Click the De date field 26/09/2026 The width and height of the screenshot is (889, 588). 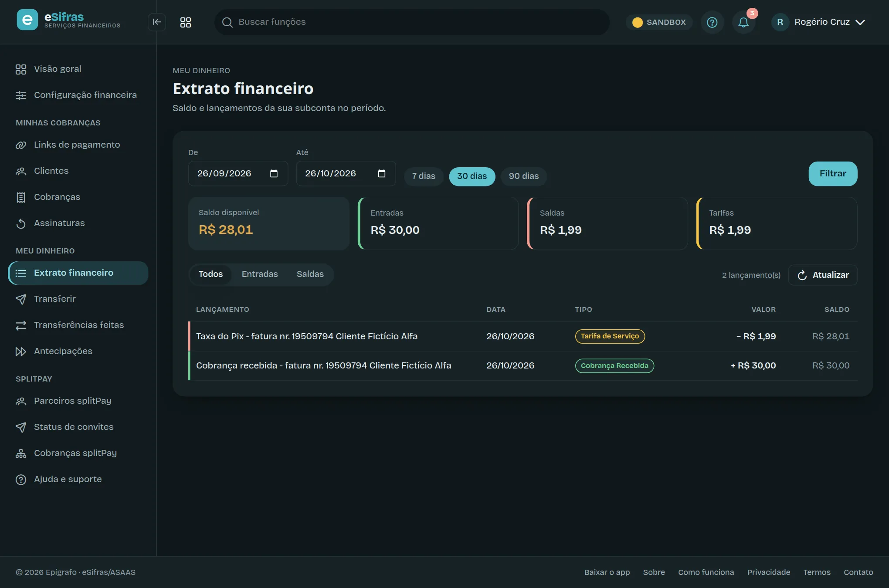coord(238,173)
